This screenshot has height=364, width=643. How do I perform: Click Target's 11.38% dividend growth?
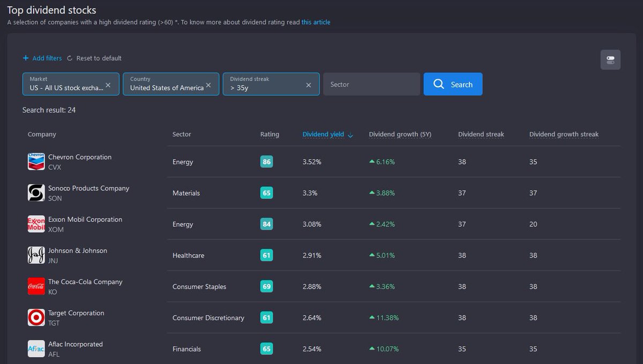[384, 317]
